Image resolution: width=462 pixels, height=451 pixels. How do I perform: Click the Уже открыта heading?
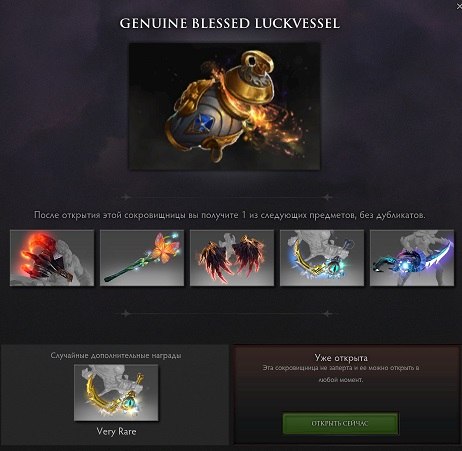[x=341, y=358]
